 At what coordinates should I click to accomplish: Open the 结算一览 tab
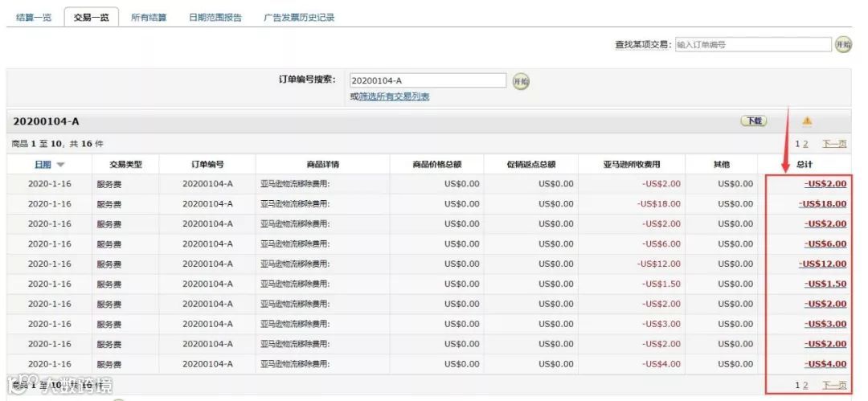pos(34,17)
